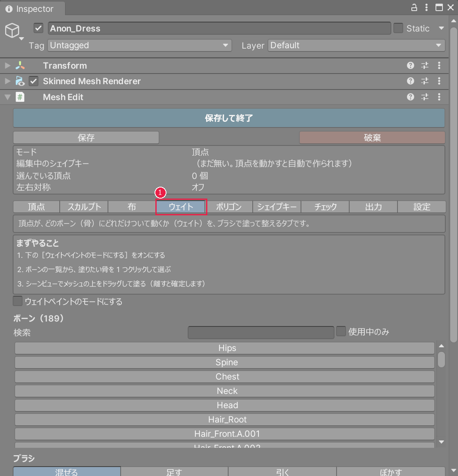
Task: Select the Hair_Front.A.001 bone
Action: point(225,434)
